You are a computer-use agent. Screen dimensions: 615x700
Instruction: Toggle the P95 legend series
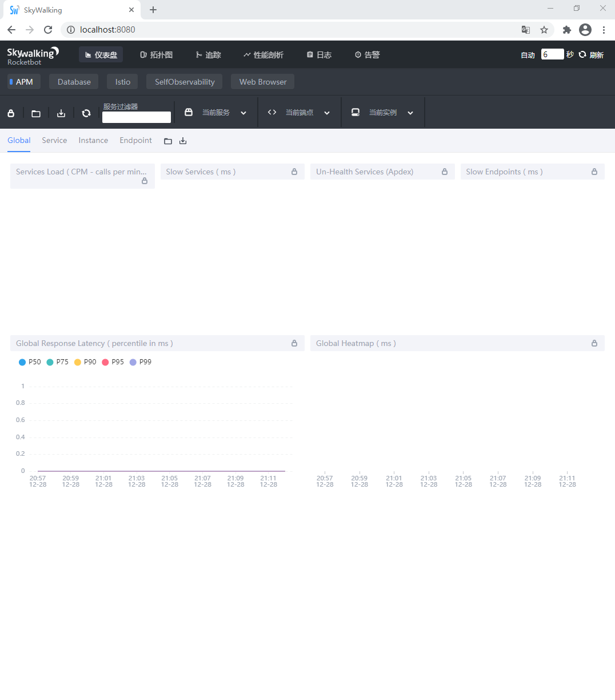tap(113, 362)
